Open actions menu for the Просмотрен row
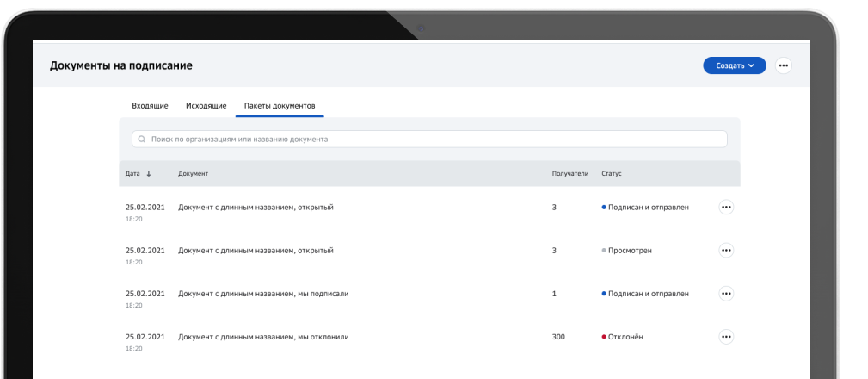868x379 pixels. click(726, 250)
